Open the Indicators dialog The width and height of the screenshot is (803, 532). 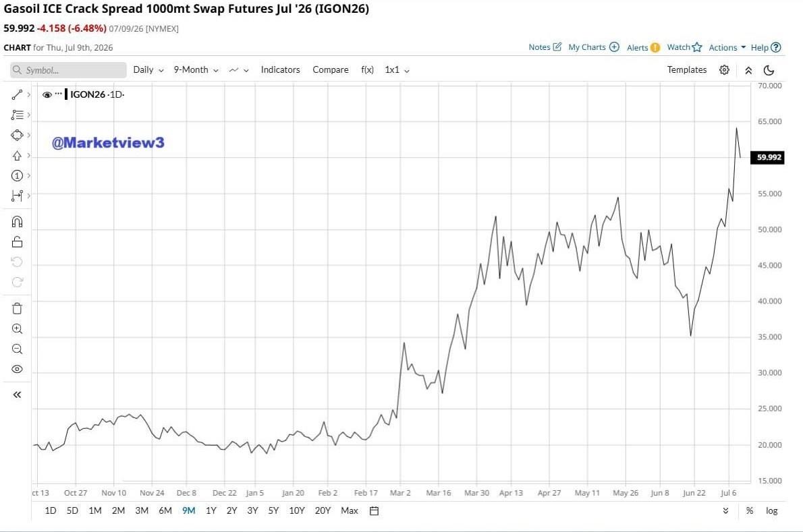click(x=280, y=70)
